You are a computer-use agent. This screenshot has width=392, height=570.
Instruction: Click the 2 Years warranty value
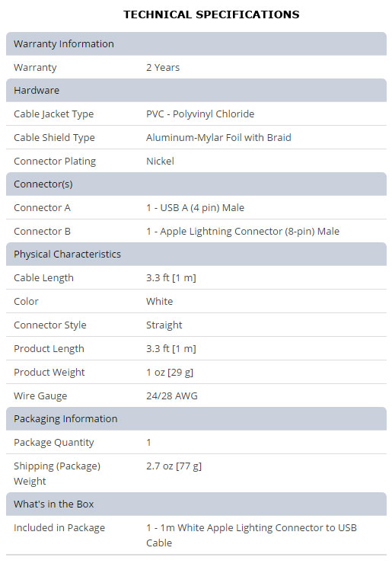(163, 68)
